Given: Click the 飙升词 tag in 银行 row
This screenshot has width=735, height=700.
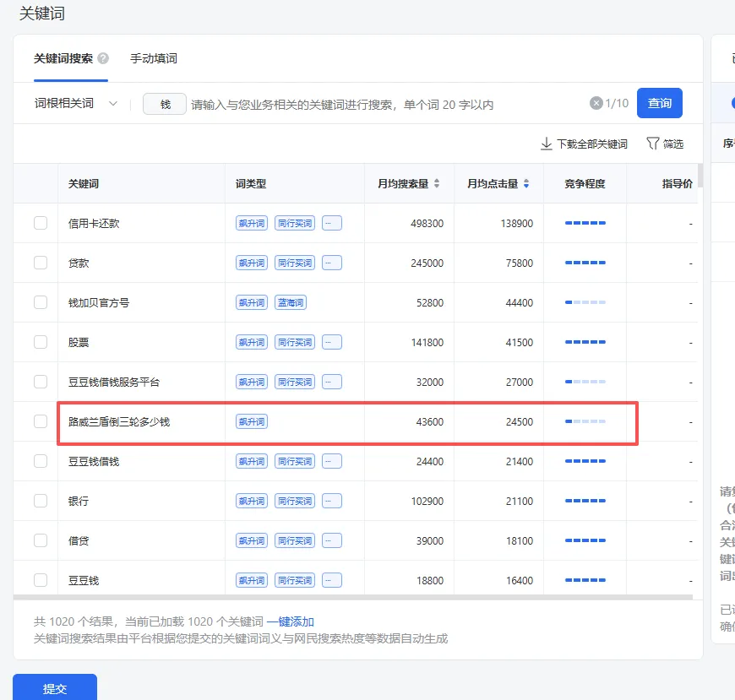Looking at the screenshot, I should click(252, 501).
